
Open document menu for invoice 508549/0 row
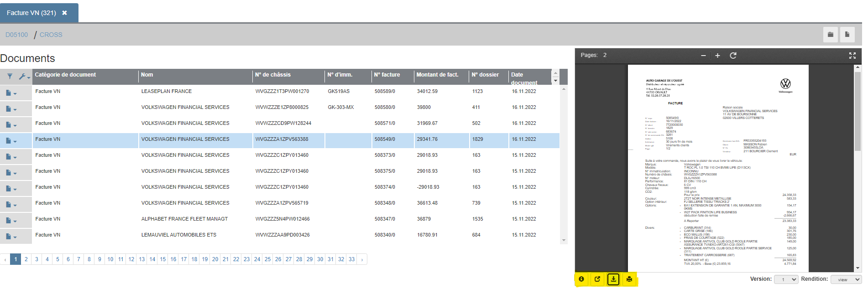point(11,141)
